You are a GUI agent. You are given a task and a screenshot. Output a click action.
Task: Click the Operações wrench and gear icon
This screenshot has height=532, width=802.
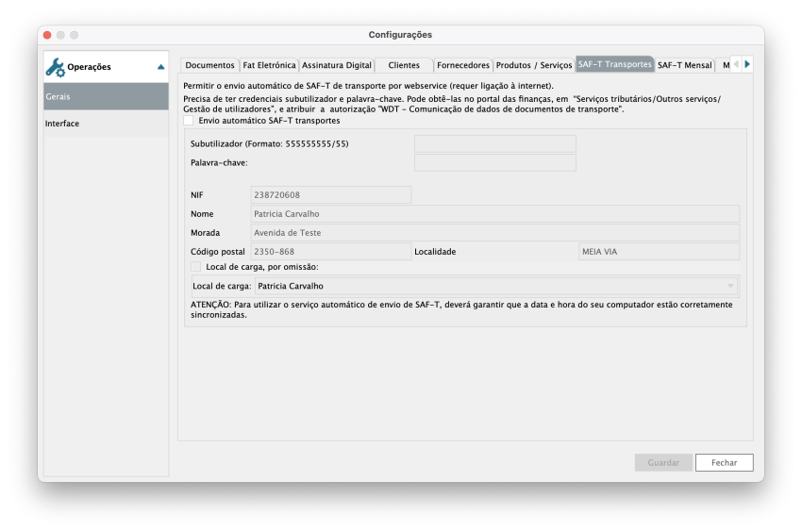(55, 67)
